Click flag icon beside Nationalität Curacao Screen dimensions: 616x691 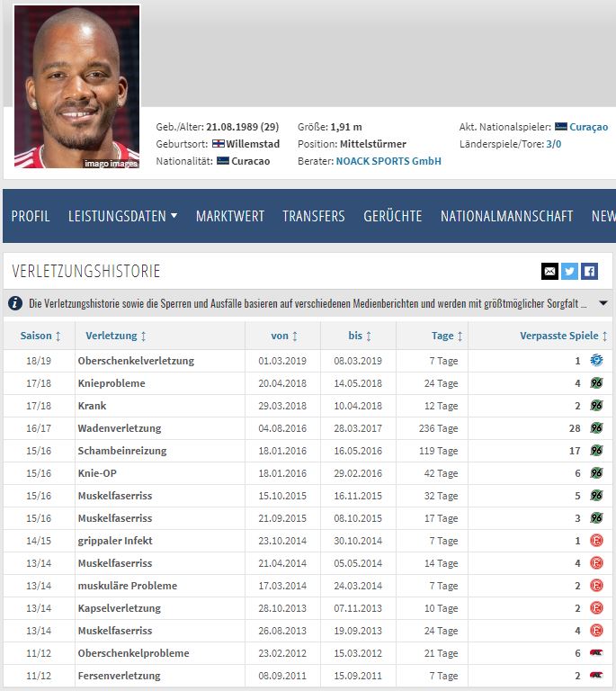(x=223, y=161)
